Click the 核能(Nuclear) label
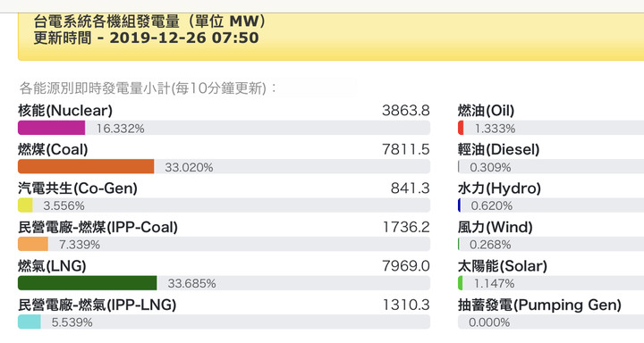 65,111
